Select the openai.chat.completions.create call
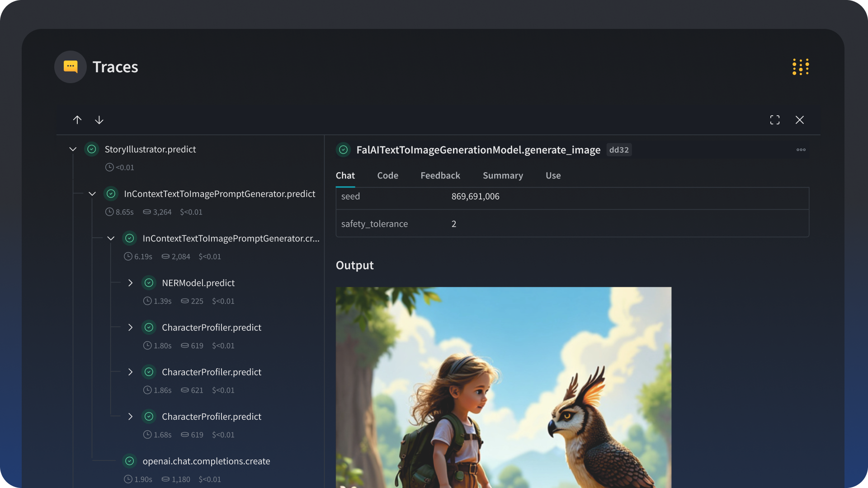 206,461
